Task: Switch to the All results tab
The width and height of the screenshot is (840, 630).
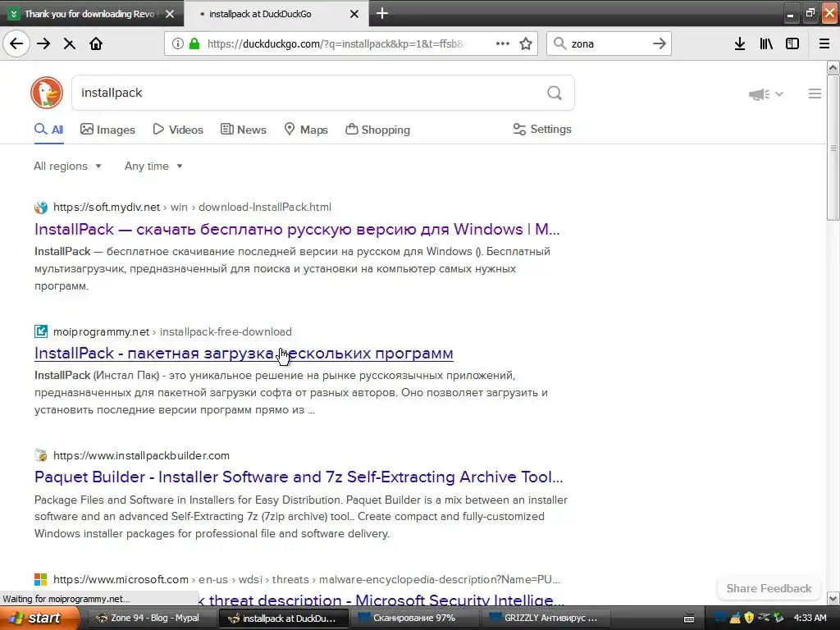Action: [48, 130]
